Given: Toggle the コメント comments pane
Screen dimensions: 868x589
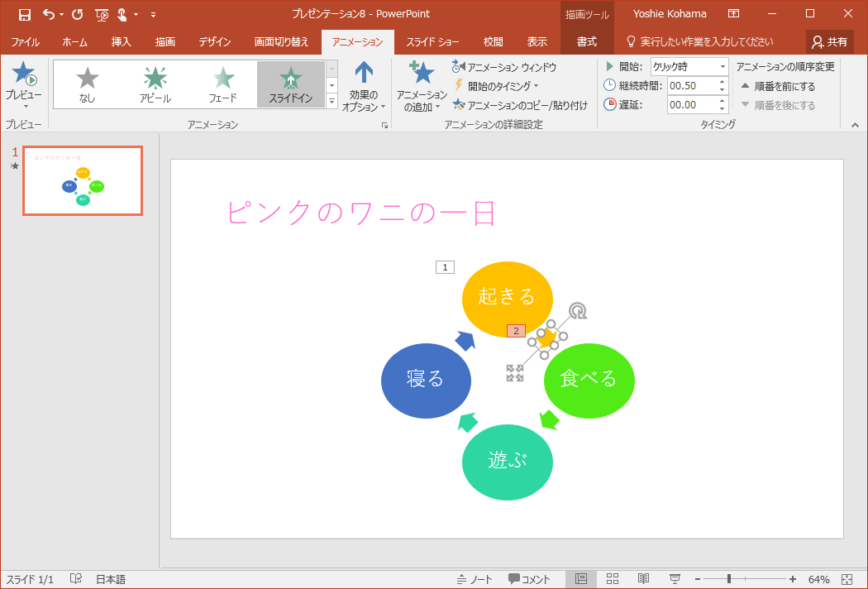Looking at the screenshot, I should (x=529, y=580).
